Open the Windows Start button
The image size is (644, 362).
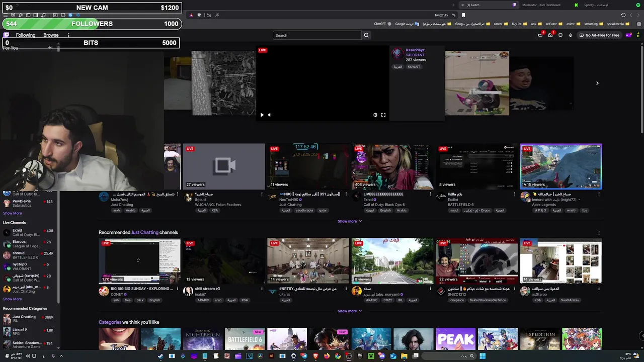482,356
